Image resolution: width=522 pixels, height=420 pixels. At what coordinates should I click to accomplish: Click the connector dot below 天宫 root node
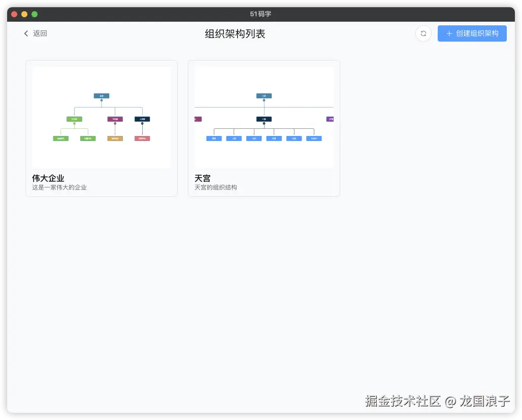tap(264, 100)
